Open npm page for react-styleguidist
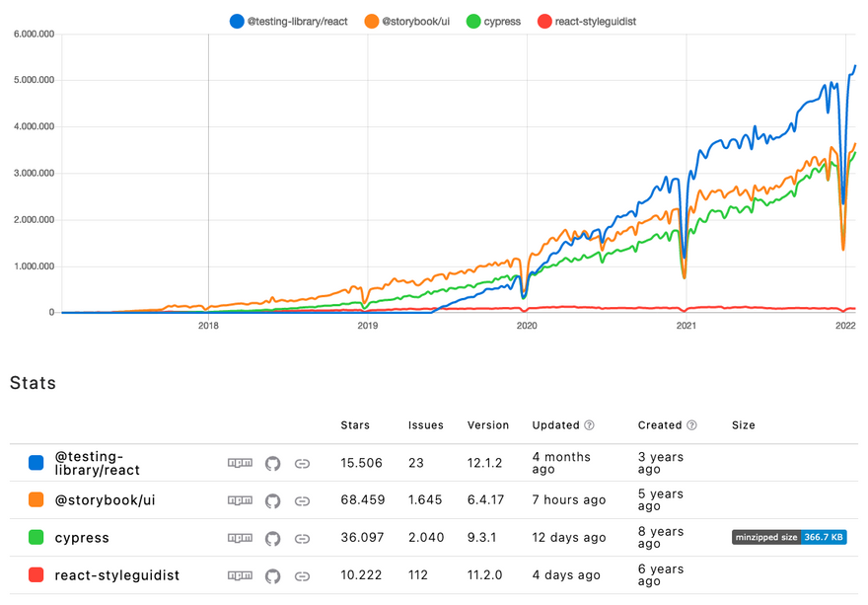868x605 pixels. pyautogui.click(x=240, y=575)
